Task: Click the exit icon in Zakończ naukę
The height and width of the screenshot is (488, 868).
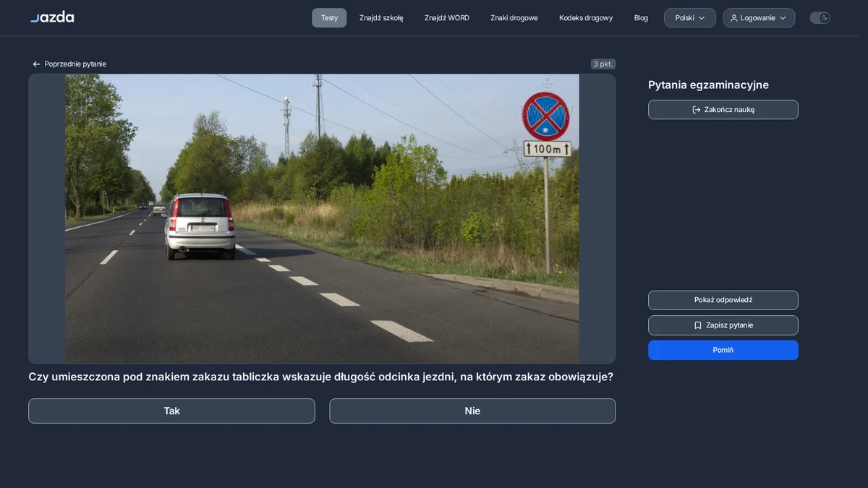Action: click(697, 110)
